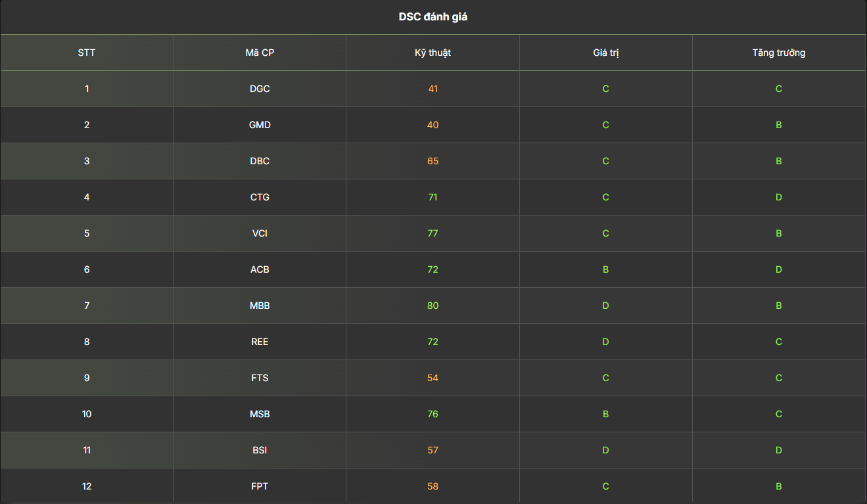Click the "STT" column header
The width and height of the screenshot is (867, 504).
coord(87,53)
